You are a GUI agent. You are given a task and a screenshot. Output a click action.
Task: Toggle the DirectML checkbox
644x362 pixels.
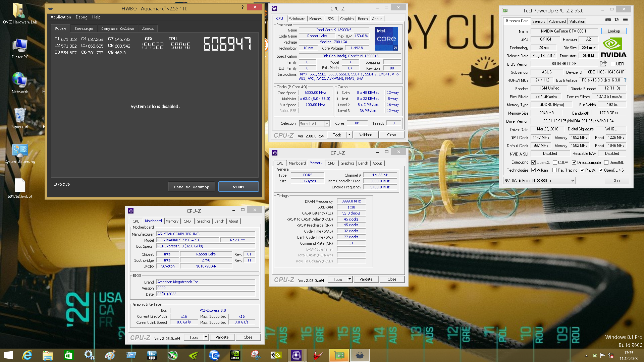(606, 163)
